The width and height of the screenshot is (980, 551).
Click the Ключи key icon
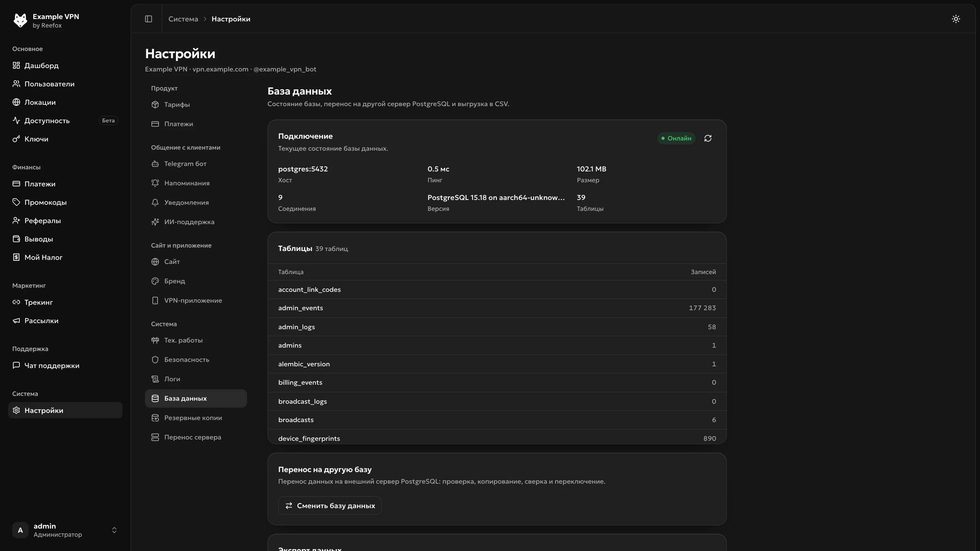point(16,139)
